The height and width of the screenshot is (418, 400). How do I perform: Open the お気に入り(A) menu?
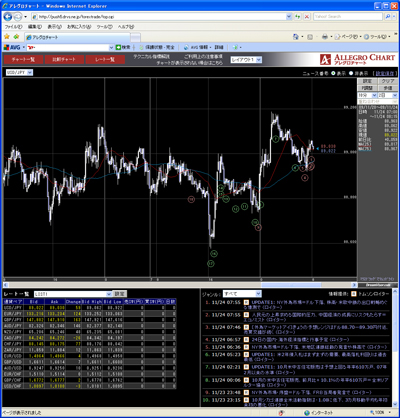click(x=79, y=27)
